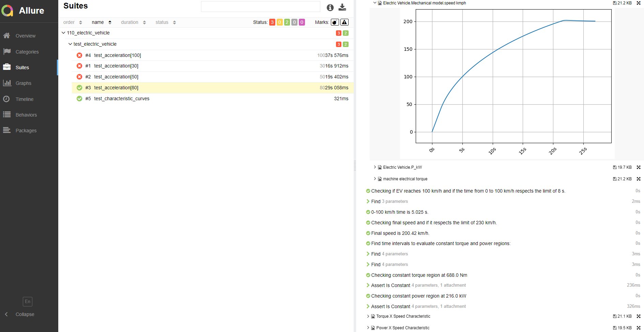Go to the Packages view
Viewport: 644px width, 332px height.
[26, 131]
